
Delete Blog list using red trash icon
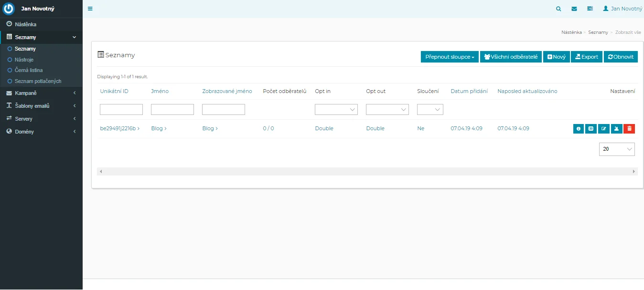[x=629, y=128]
